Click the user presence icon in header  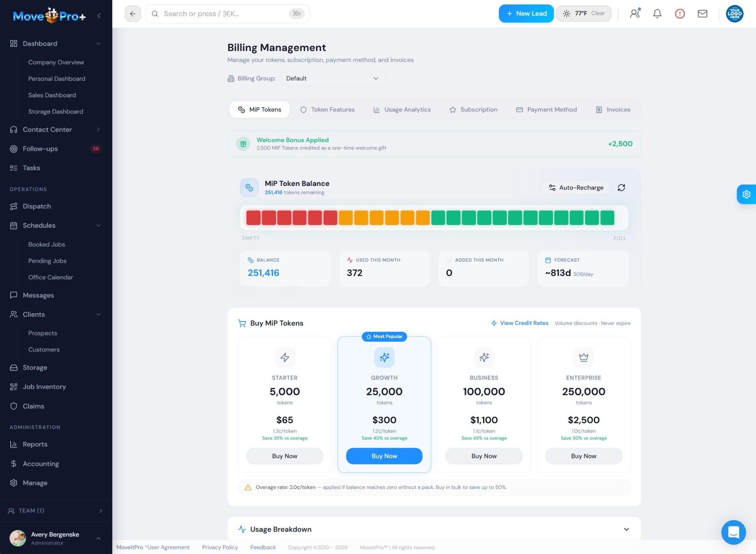pyautogui.click(x=635, y=14)
